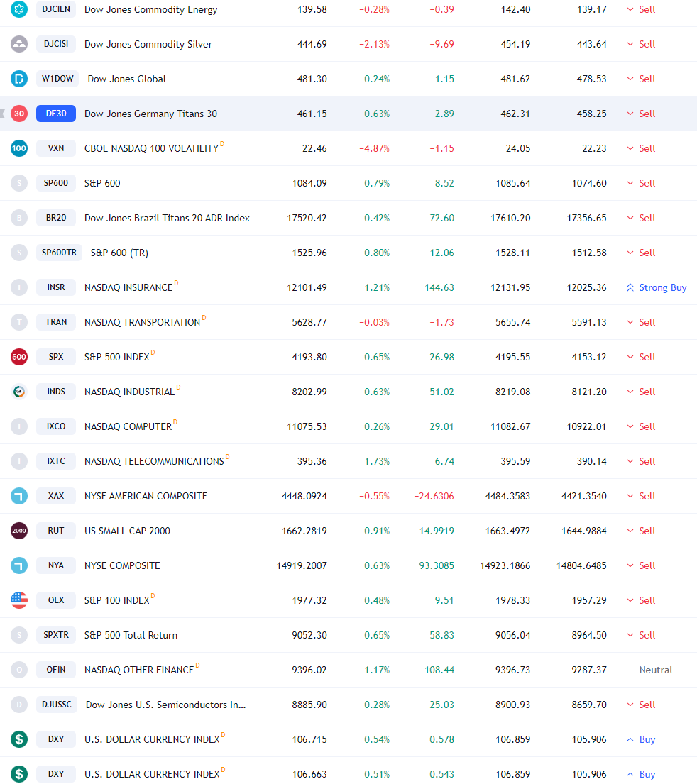Open NYSE AMERICAN COMPOSITE index name
The width and height of the screenshot is (697, 784).
(x=146, y=496)
